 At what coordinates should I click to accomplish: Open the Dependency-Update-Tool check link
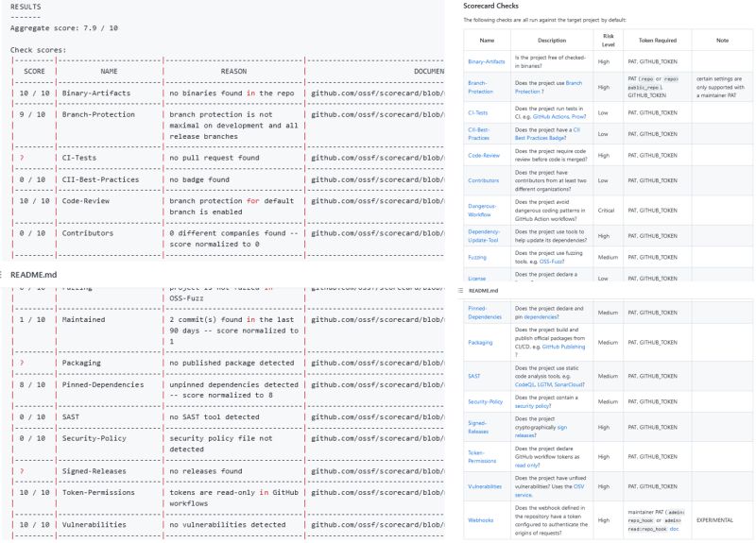coord(484,236)
